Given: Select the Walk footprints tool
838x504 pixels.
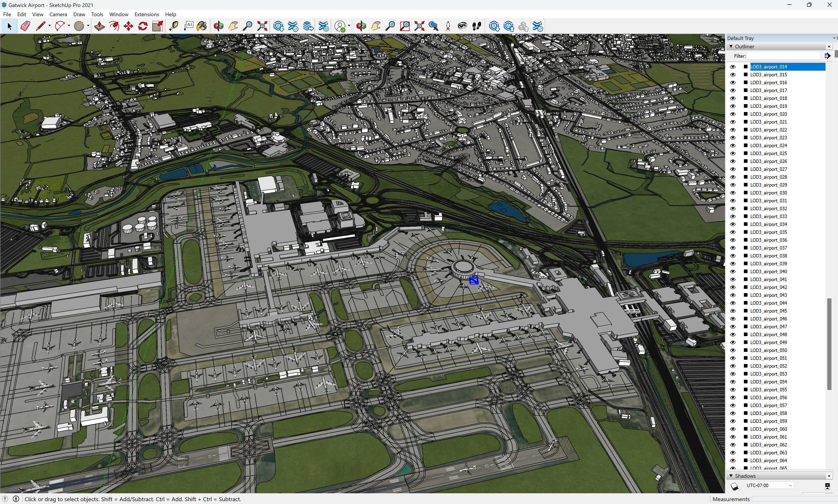Looking at the screenshot, I should tap(477, 26).
